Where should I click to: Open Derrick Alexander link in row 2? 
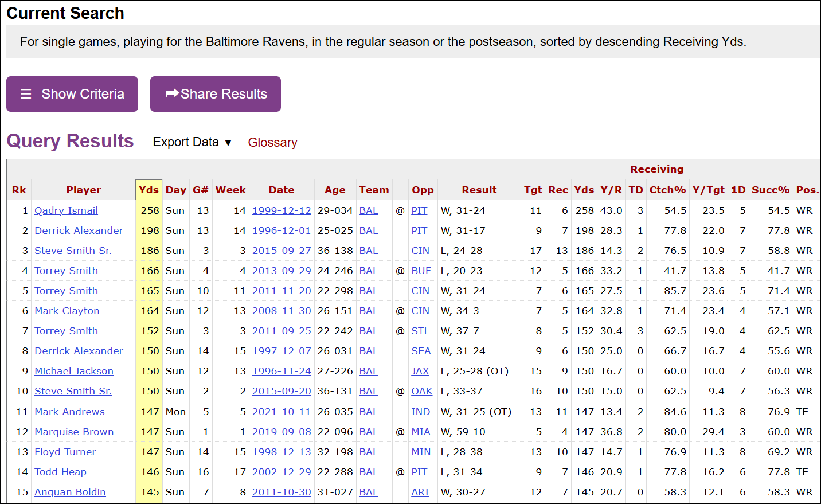[x=79, y=230]
